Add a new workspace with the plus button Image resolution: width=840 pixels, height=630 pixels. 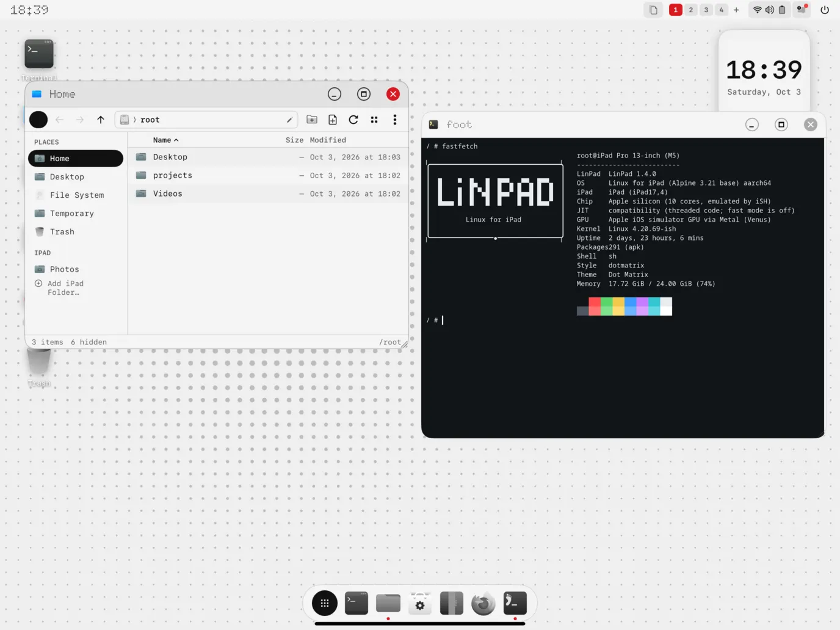tap(736, 10)
